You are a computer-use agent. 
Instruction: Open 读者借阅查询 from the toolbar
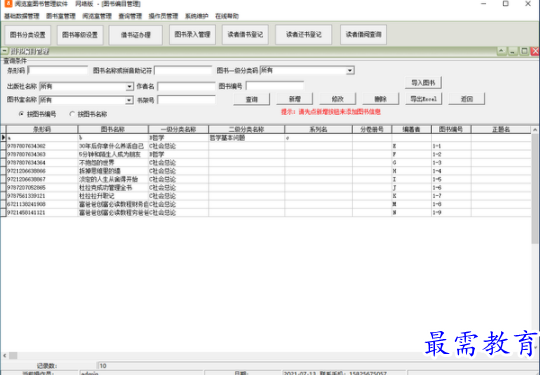coord(363,34)
